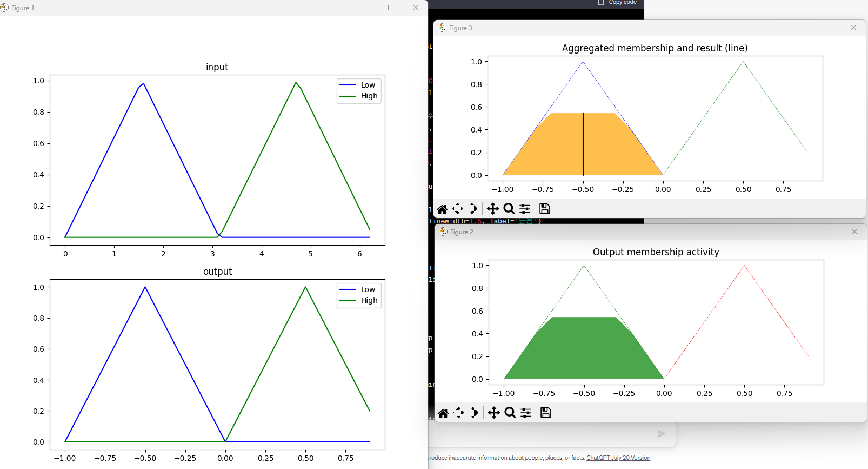The image size is (868, 469).
Task: Select Pan tool in Figure 3 toolbar
Action: point(492,209)
